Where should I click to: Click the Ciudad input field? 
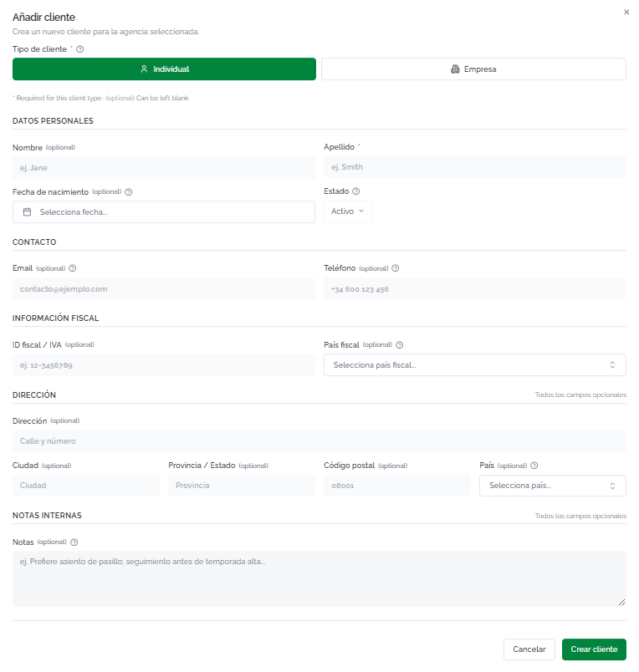pyautogui.click(x=86, y=486)
